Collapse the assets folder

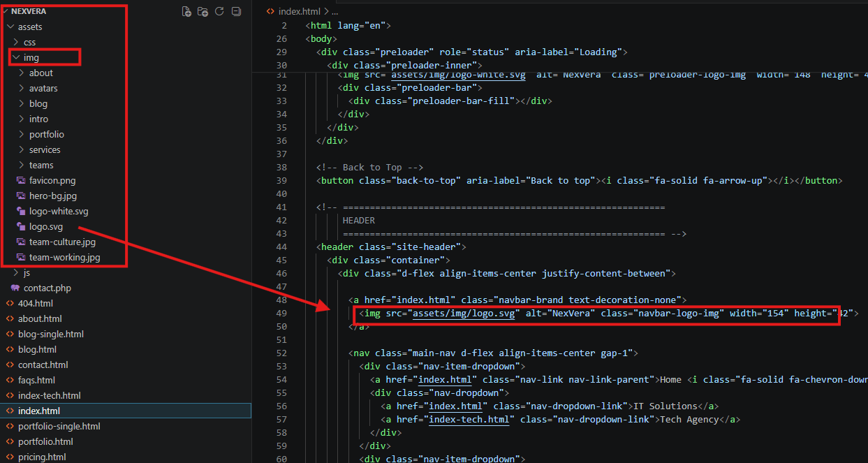pos(10,27)
